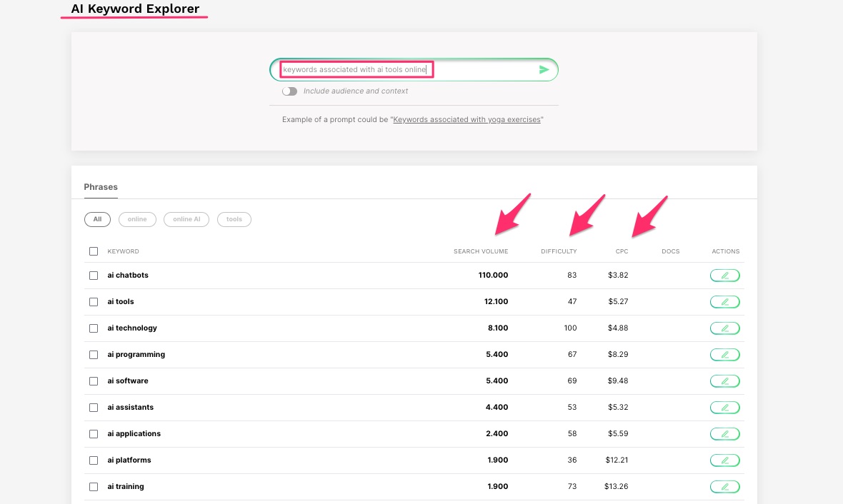Sort results by the Search Volume column
843x504 pixels.
click(481, 251)
